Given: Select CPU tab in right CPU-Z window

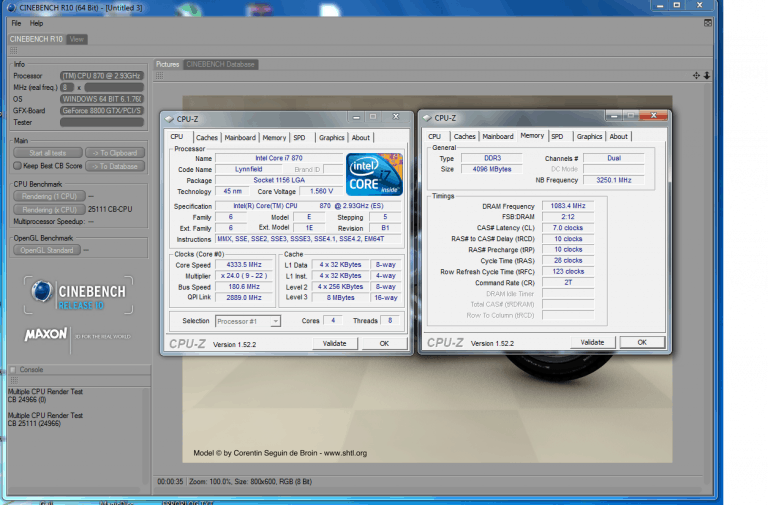Looking at the screenshot, I should tap(434, 137).
